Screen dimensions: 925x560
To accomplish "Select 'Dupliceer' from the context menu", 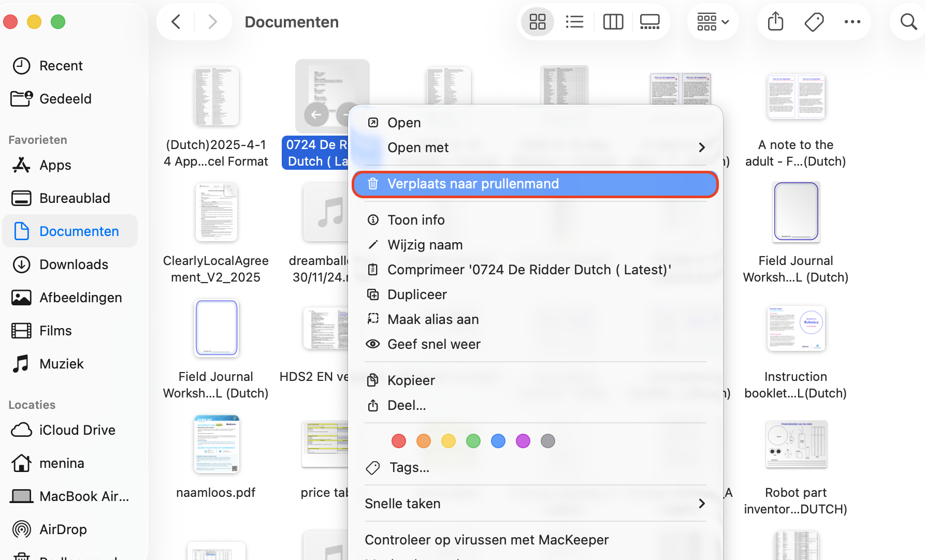I will 417,294.
